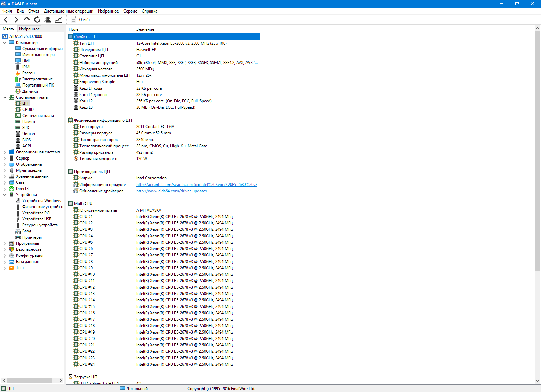Select the Конфигурация icon in tree
Screen dimensions: 541x392
coord(11,255)
